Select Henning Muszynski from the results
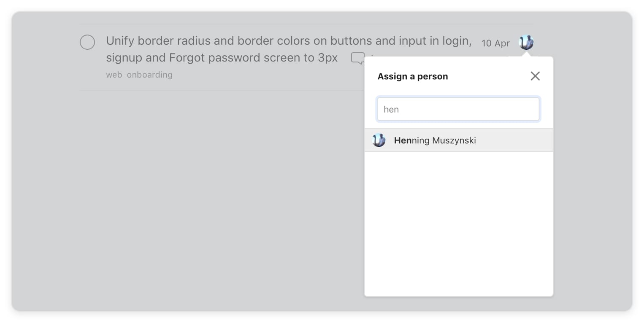The height and width of the screenshot is (323, 644). point(435,140)
